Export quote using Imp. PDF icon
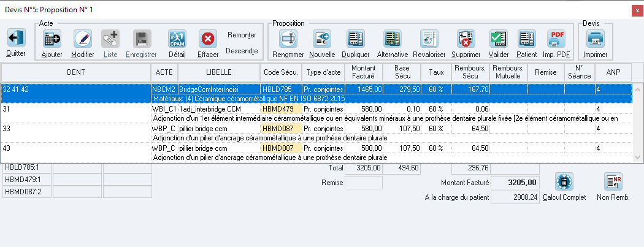This screenshot has width=644, height=247. [x=558, y=40]
